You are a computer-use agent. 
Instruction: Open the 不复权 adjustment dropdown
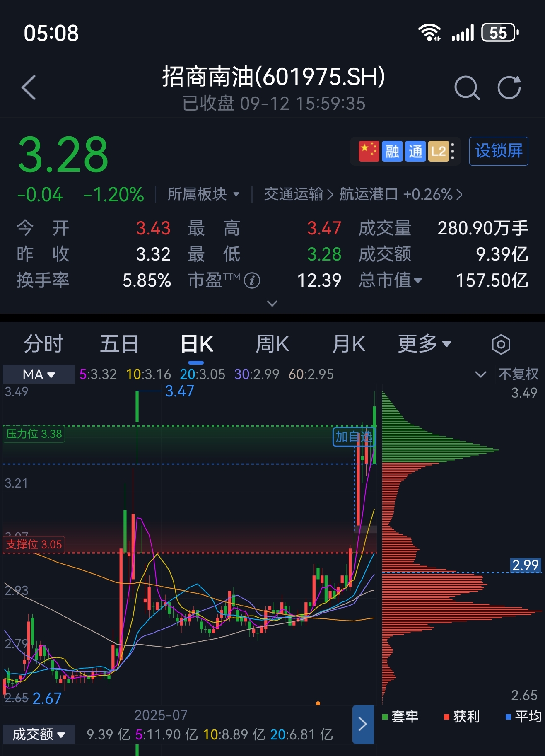tap(518, 374)
